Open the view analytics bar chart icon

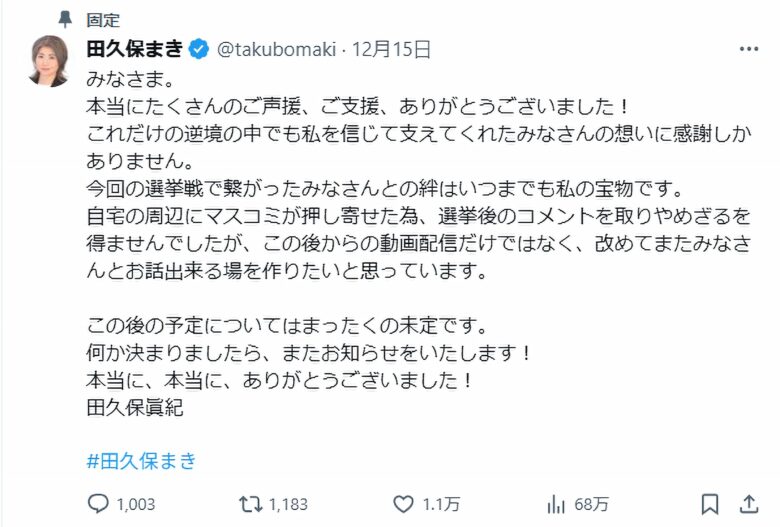(x=557, y=503)
